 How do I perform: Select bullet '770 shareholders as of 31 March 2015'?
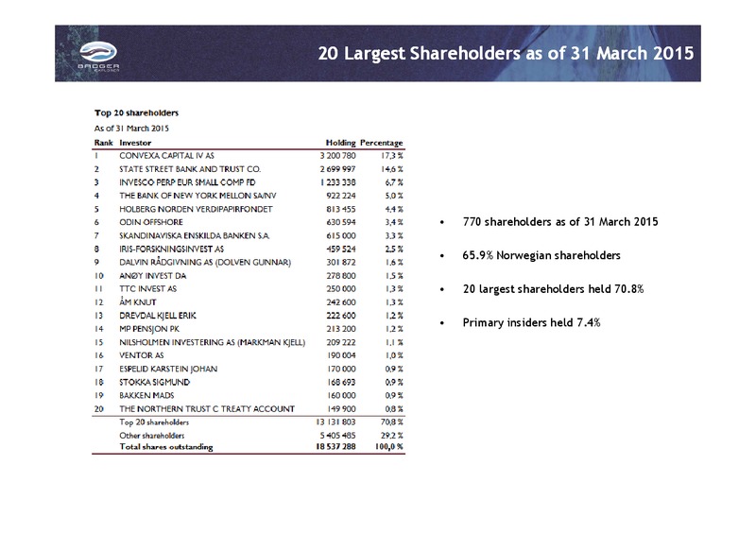click(x=560, y=222)
